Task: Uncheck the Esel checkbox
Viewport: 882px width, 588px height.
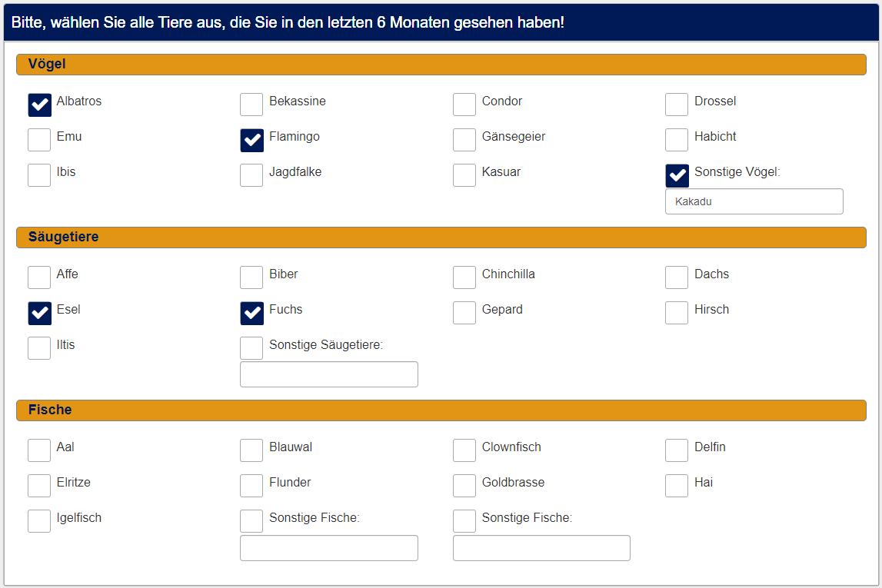Action: [x=39, y=313]
